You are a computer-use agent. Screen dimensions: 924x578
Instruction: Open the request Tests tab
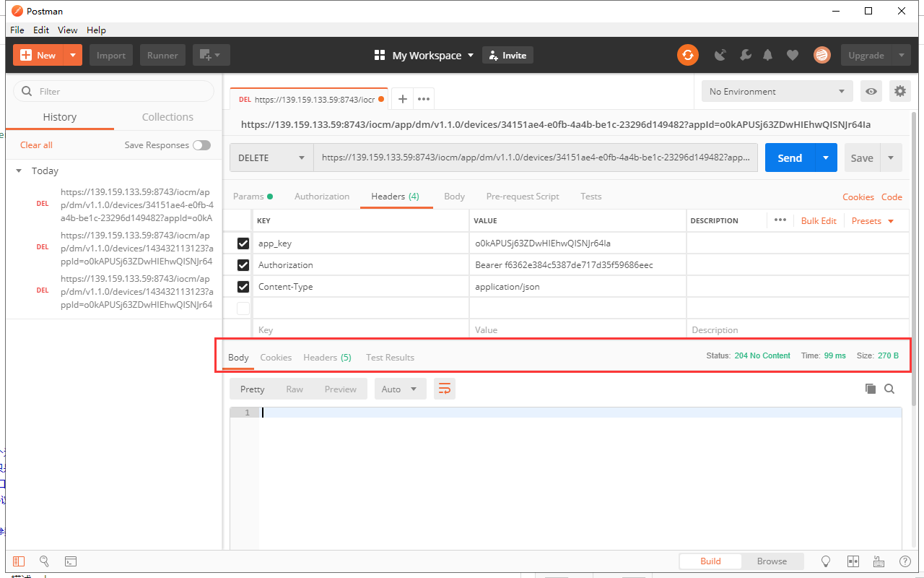pyautogui.click(x=591, y=197)
